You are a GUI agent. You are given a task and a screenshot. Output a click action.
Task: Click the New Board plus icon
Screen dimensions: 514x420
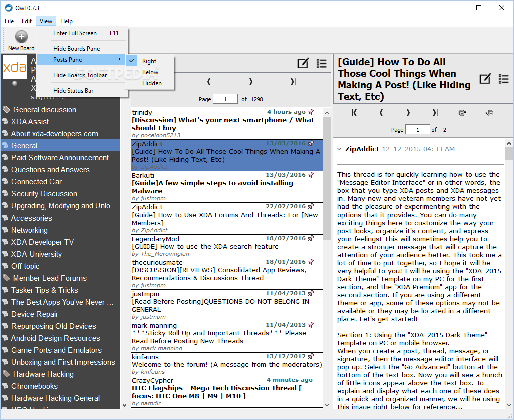click(x=21, y=37)
